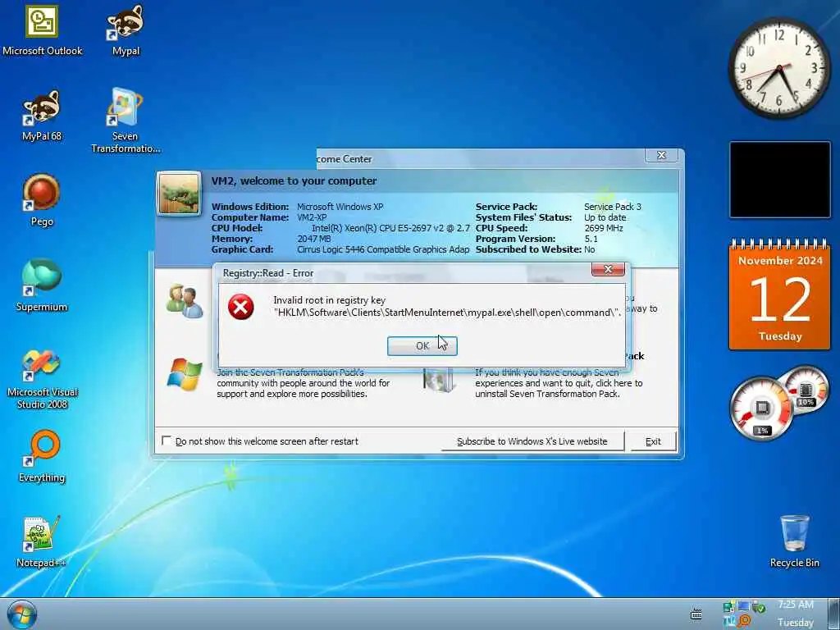This screenshot has width=840, height=630.
Task: Click the two people users icon
Action: (x=184, y=301)
